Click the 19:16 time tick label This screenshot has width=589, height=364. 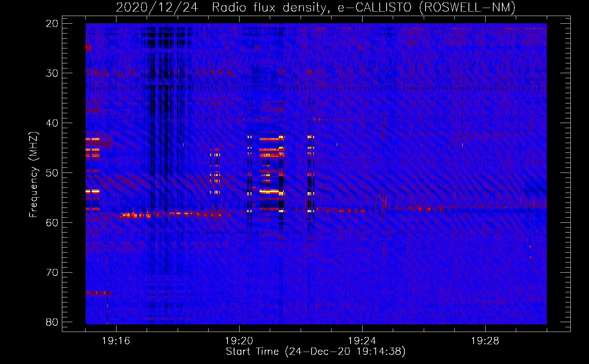click(116, 341)
